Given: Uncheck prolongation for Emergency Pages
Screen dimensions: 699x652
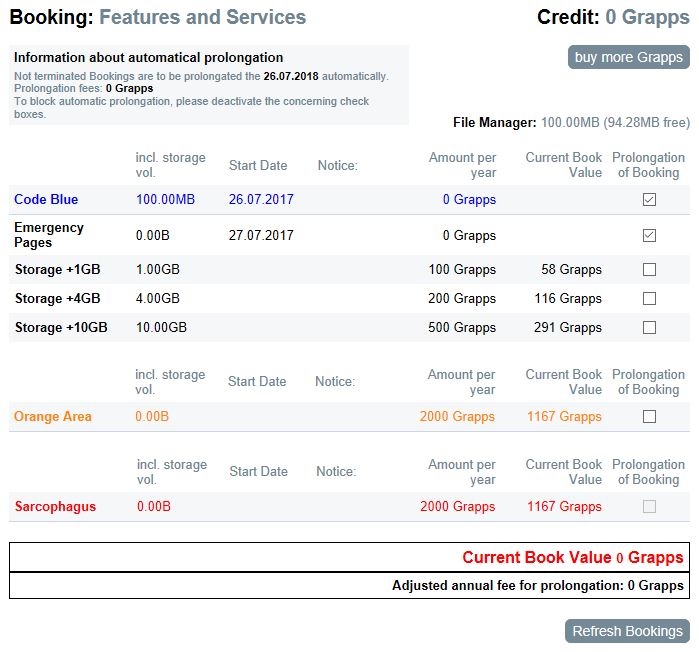Looking at the screenshot, I should pyautogui.click(x=649, y=235).
